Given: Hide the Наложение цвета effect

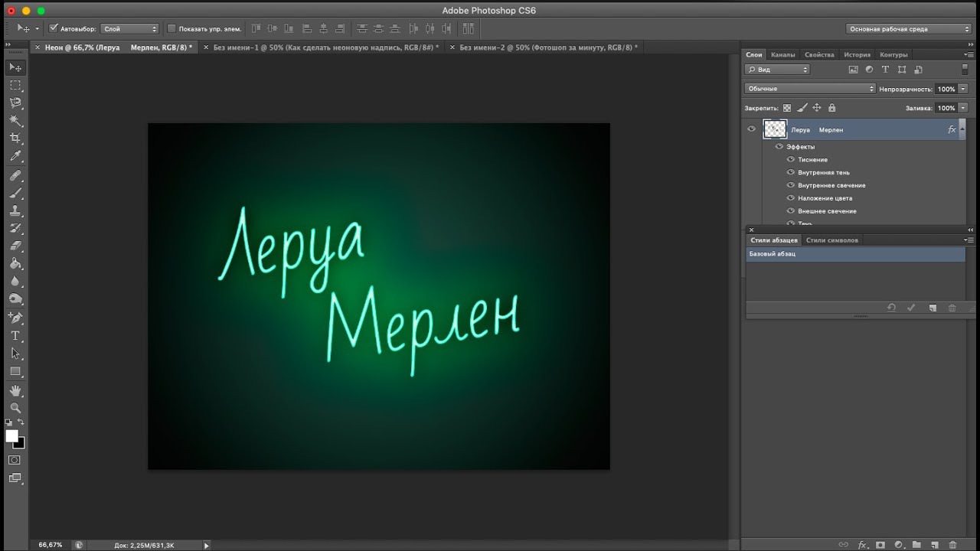Looking at the screenshot, I should pos(792,198).
